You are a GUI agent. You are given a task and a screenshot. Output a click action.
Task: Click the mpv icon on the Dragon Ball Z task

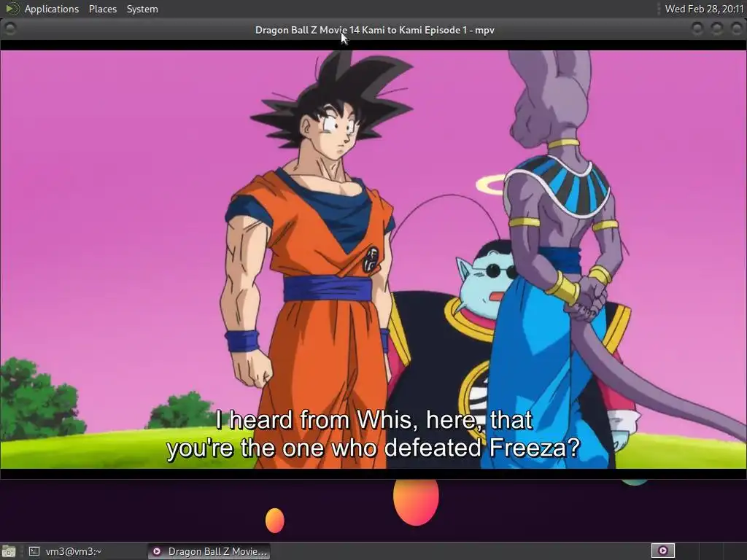157,551
